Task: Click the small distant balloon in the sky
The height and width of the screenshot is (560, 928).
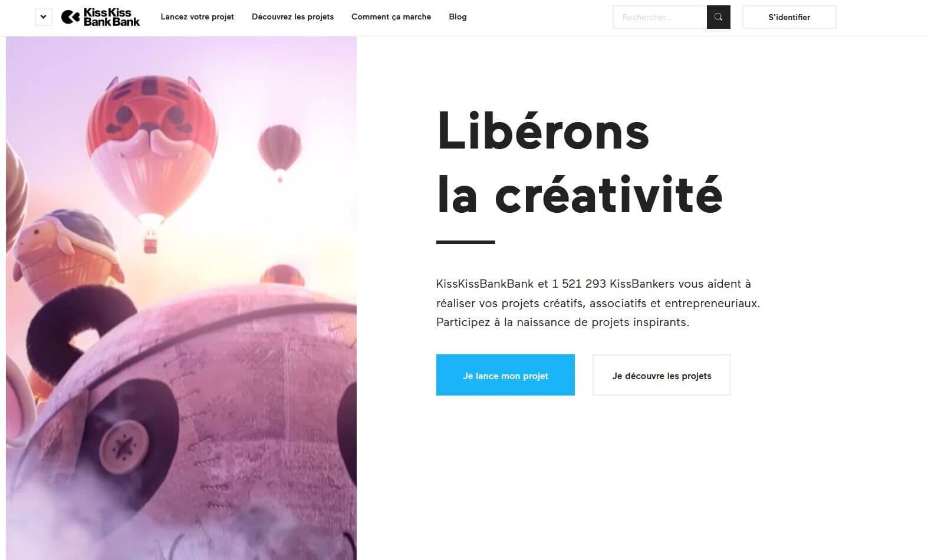Action: [279, 151]
